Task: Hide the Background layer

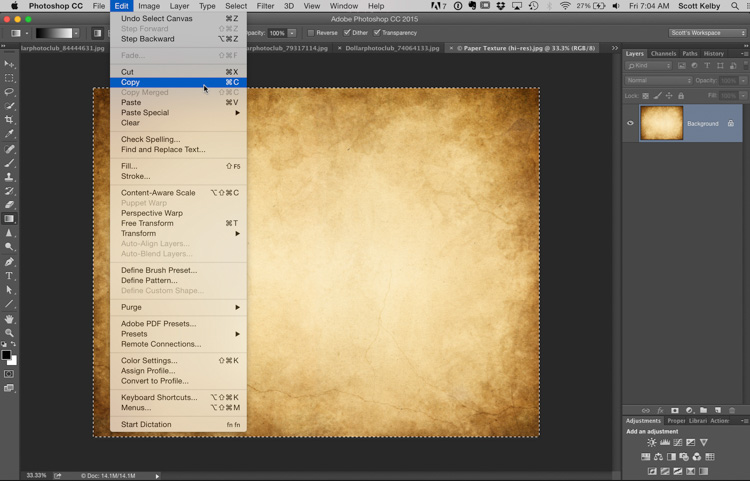Action: pos(630,124)
